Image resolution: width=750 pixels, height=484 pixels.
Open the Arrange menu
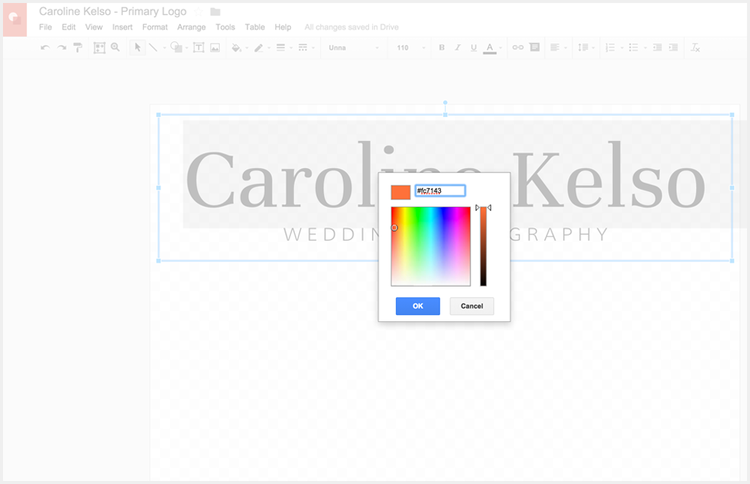click(x=191, y=27)
